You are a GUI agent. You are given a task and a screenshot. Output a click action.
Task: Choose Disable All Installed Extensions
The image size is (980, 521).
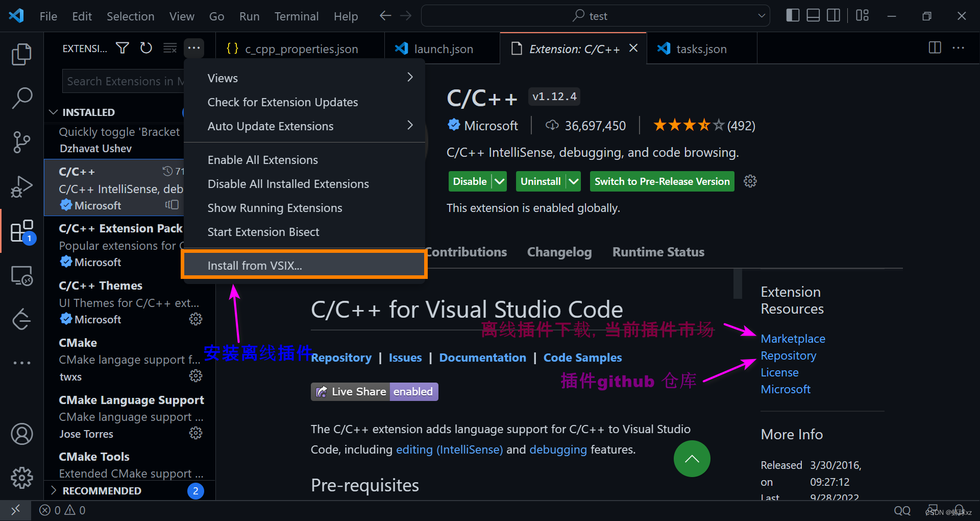[304, 184]
